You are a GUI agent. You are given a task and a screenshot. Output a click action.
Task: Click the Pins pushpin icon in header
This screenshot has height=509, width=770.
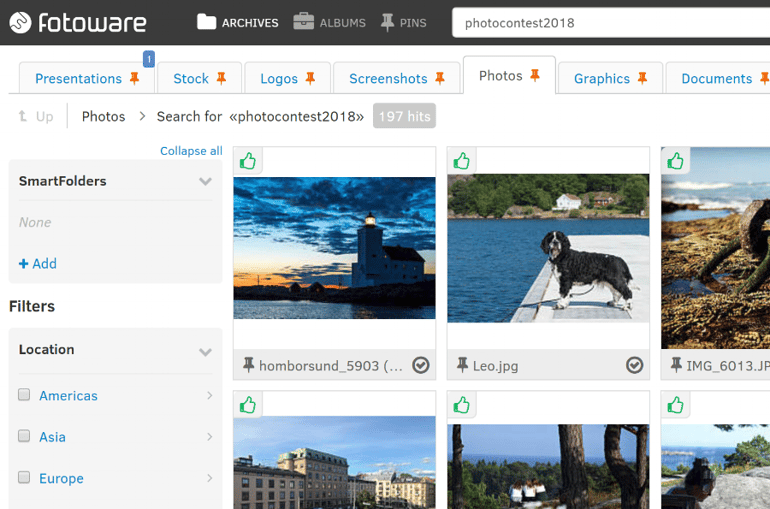click(387, 23)
